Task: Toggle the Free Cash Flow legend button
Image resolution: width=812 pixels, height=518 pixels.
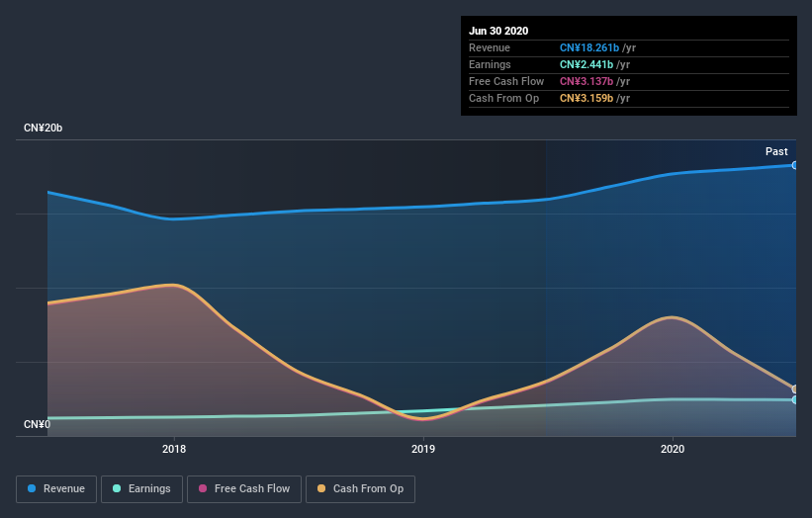Action: click(244, 489)
